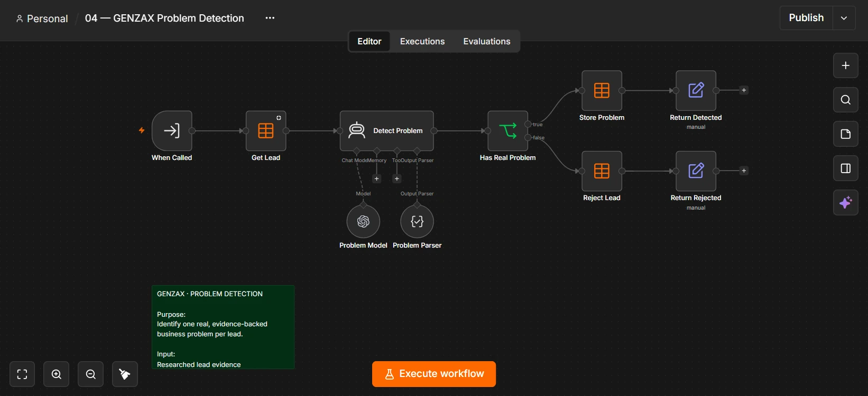868x396 pixels.
Task: Open the Return Rejected edit node
Action: point(696,171)
